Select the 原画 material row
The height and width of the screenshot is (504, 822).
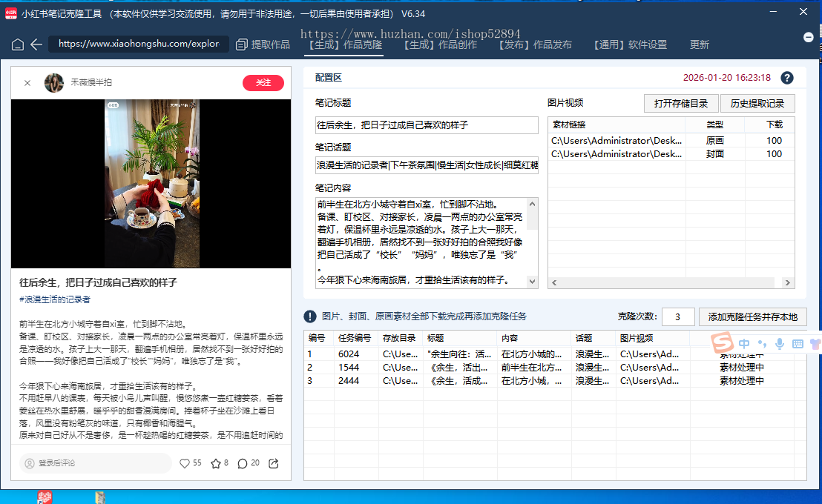pos(671,140)
